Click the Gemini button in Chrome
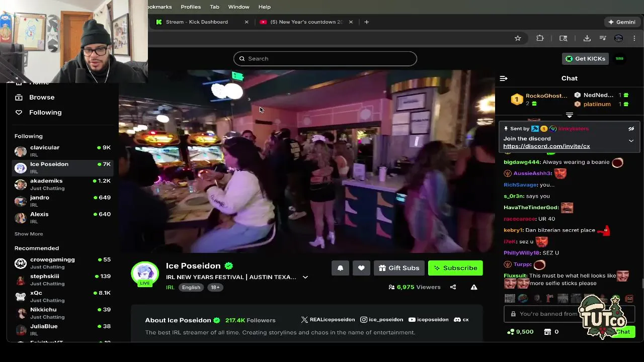 click(622, 22)
